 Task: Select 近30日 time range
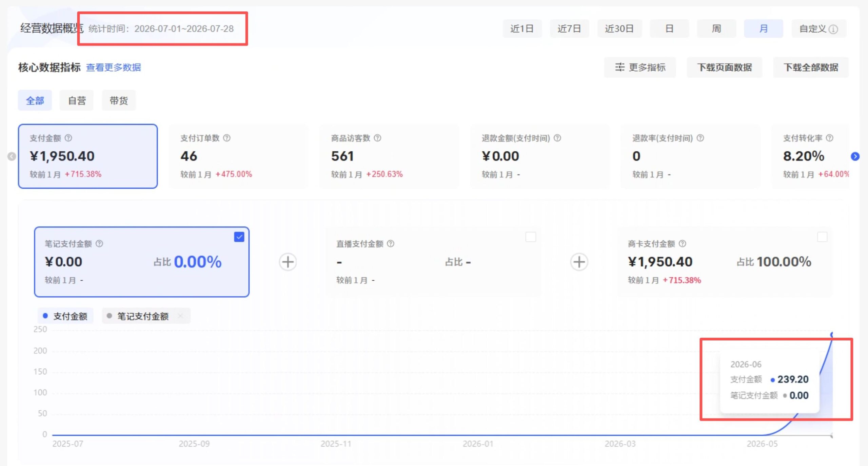point(619,29)
